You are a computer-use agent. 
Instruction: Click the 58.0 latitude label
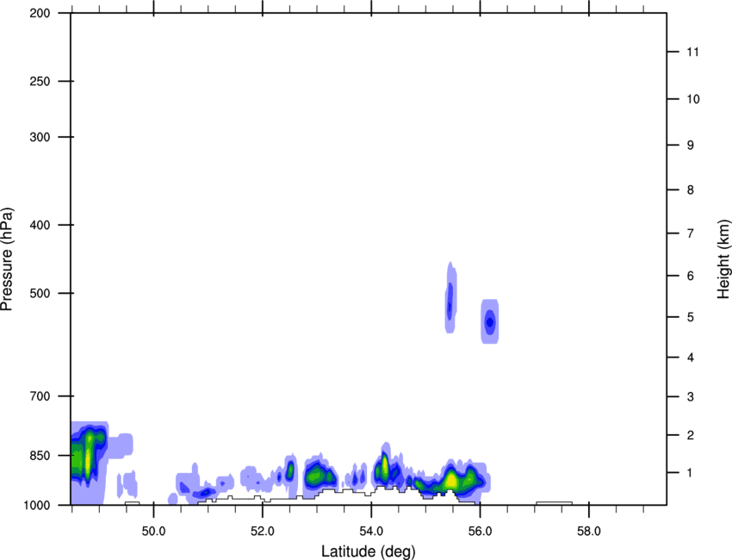tap(589, 532)
